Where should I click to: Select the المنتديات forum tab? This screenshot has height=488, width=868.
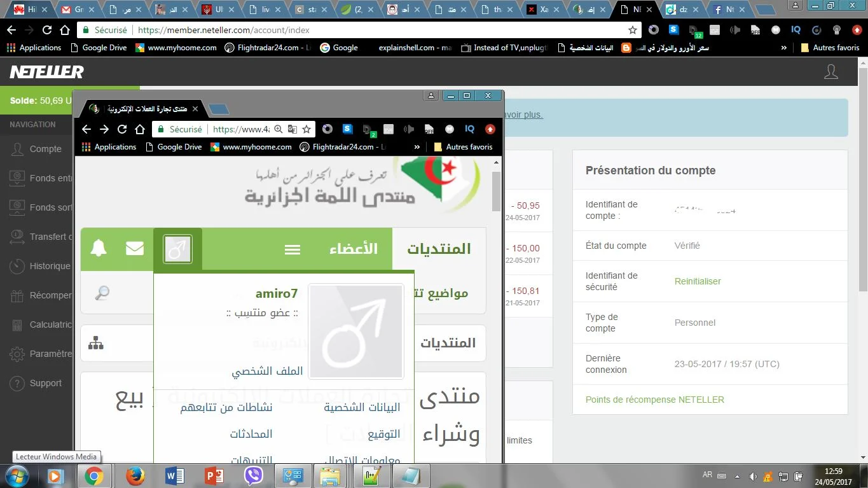click(x=439, y=249)
